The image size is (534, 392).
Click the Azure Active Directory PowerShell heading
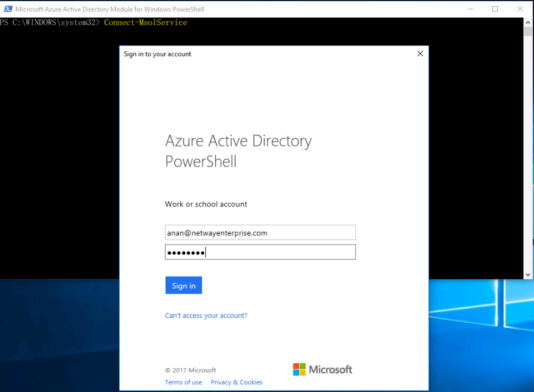click(x=238, y=151)
